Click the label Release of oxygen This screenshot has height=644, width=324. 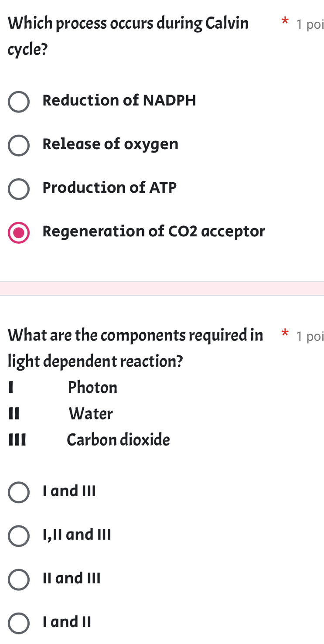coord(110,144)
